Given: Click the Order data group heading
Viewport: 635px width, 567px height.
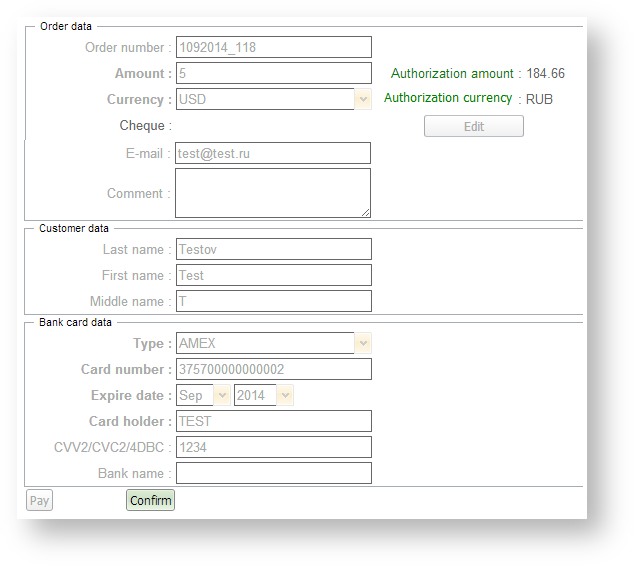Looking at the screenshot, I should (66, 26).
